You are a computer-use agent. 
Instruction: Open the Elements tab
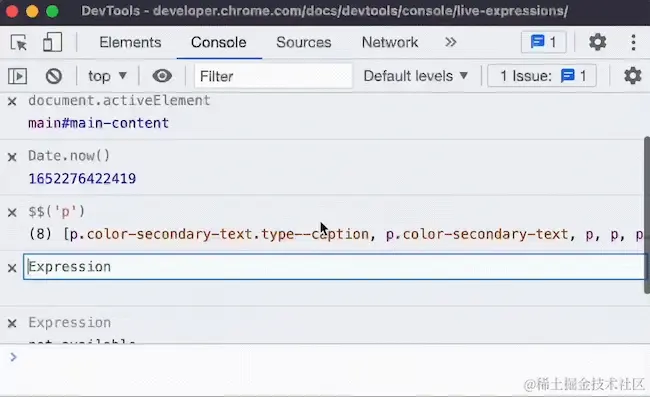click(x=130, y=42)
